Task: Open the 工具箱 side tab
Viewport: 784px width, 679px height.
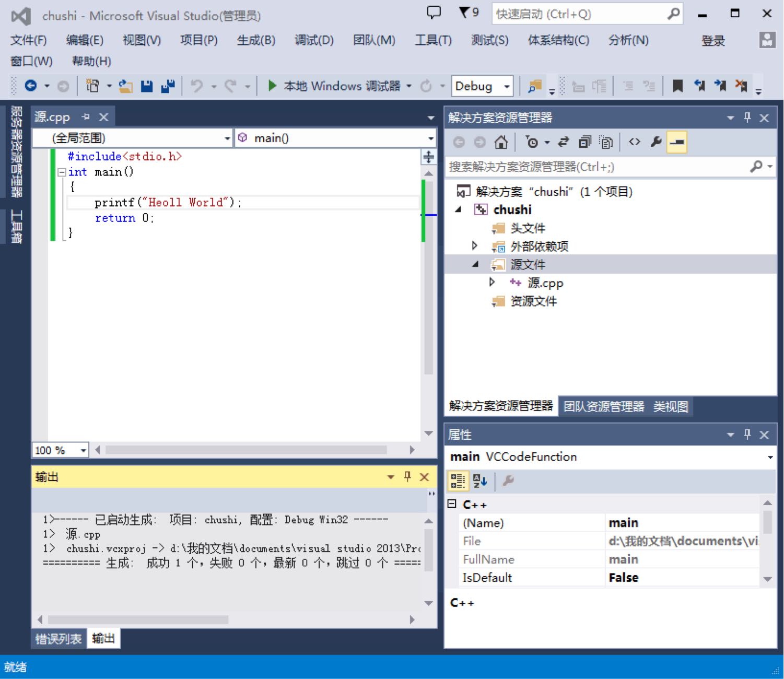Action: [16, 227]
